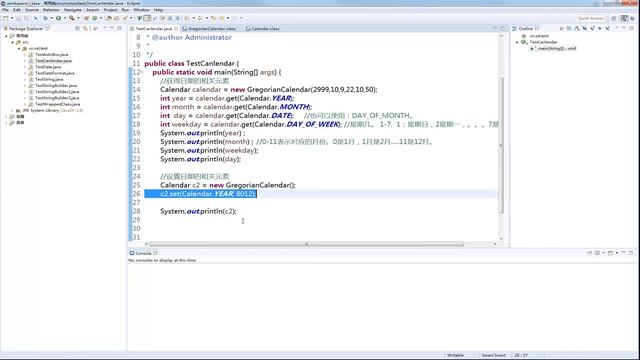Click the Writable status bar entry
The image size is (640, 360).
455,355
